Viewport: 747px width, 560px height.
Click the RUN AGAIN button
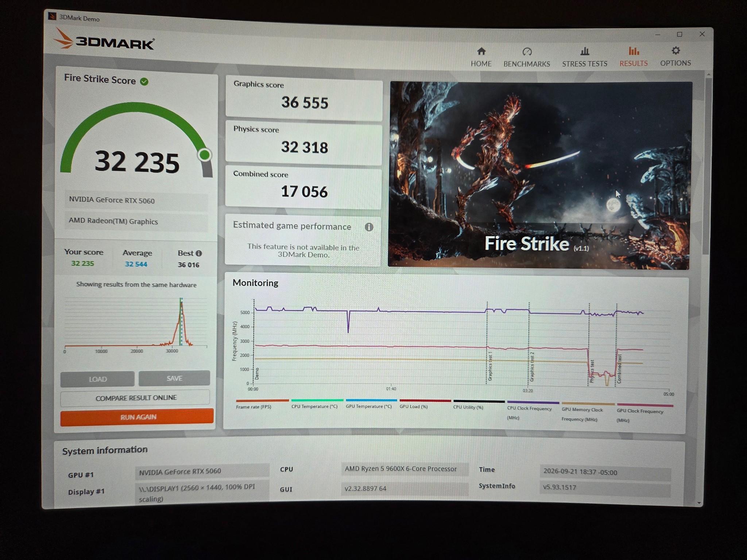click(137, 417)
